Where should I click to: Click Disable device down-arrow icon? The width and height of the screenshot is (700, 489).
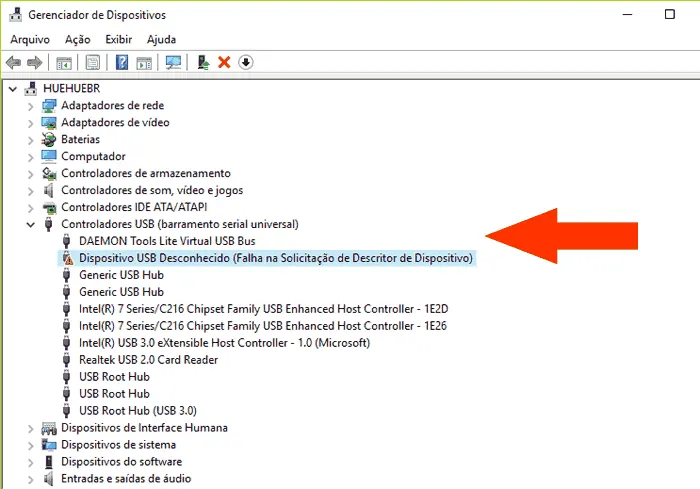(246, 63)
